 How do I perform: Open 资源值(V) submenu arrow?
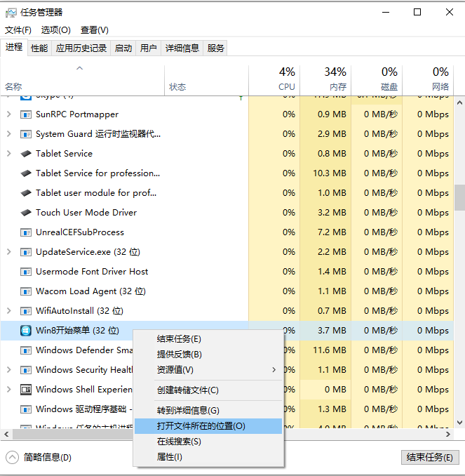point(274,370)
